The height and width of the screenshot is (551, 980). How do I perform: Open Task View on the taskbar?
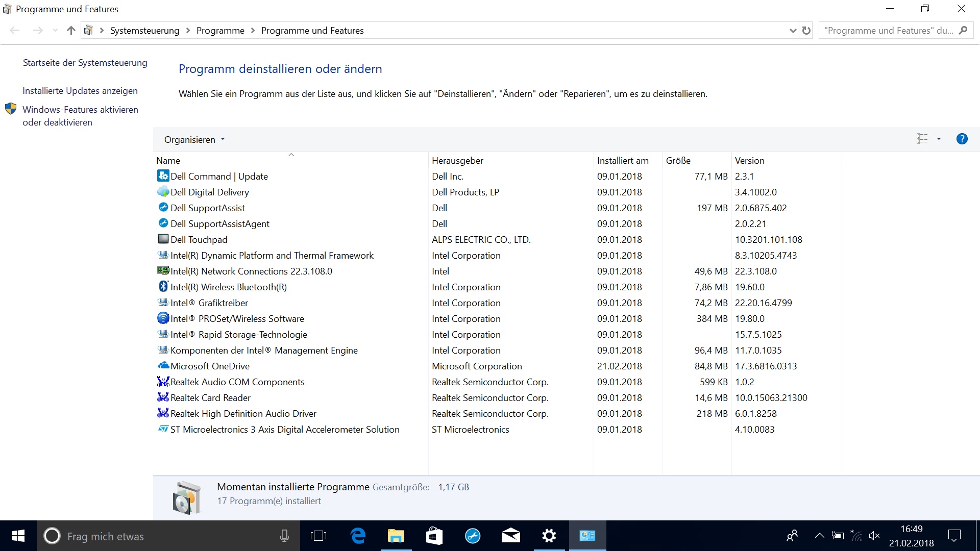click(318, 536)
